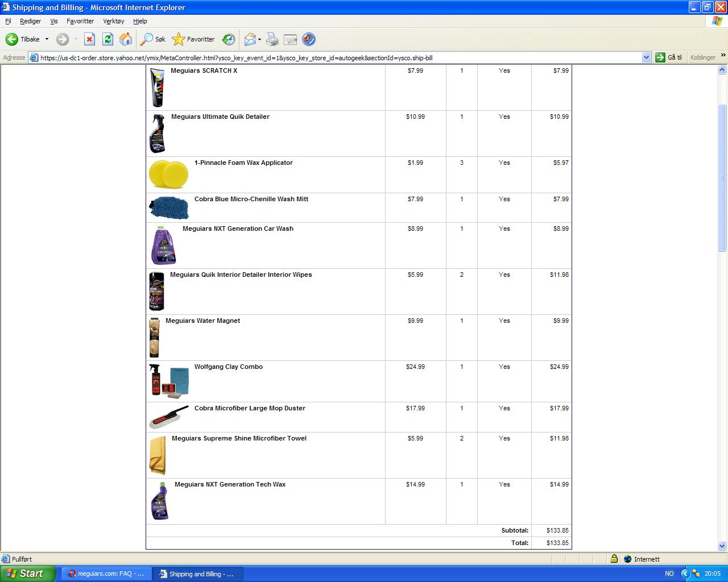Click the Wolfgang Clay Combo name
Screen dimensions: 728x582
[229, 367]
